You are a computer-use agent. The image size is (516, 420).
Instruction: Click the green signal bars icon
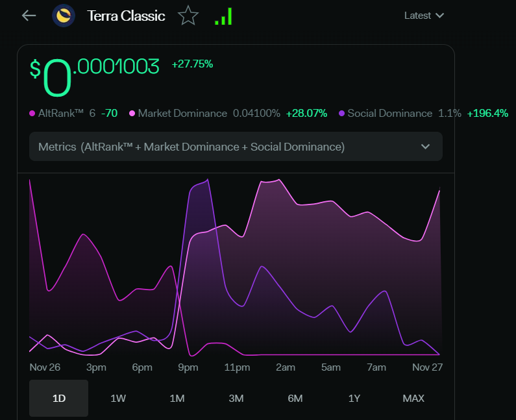(223, 16)
